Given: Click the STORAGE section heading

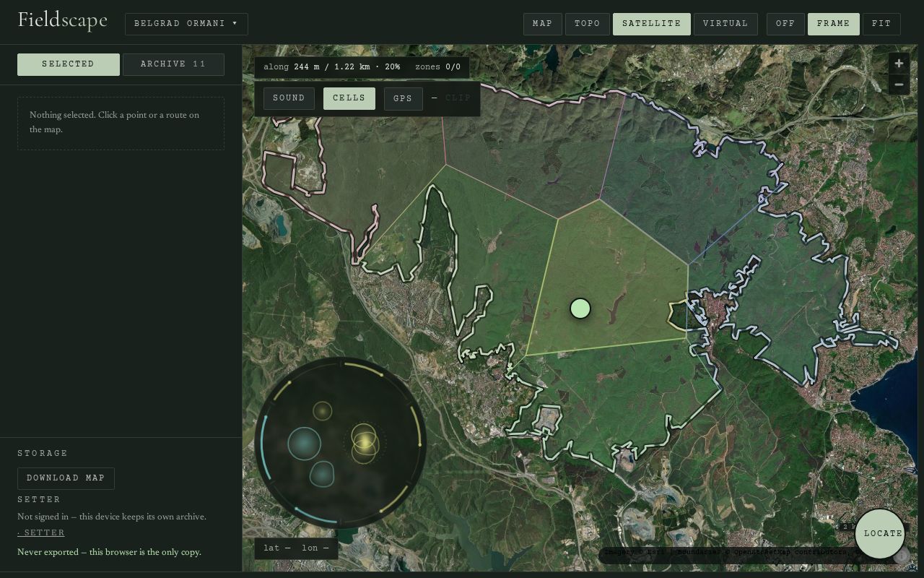Looking at the screenshot, I should [43, 454].
